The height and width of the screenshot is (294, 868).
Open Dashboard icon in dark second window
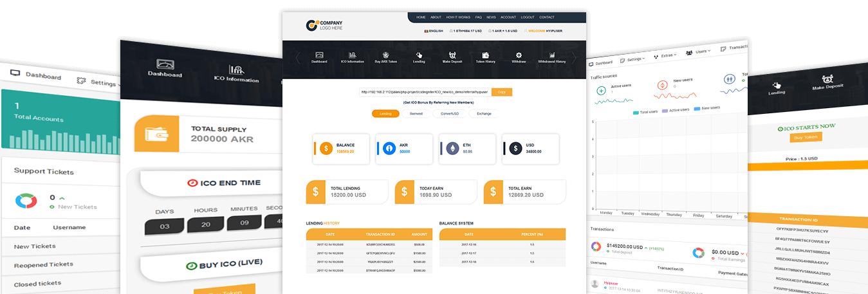click(x=165, y=65)
